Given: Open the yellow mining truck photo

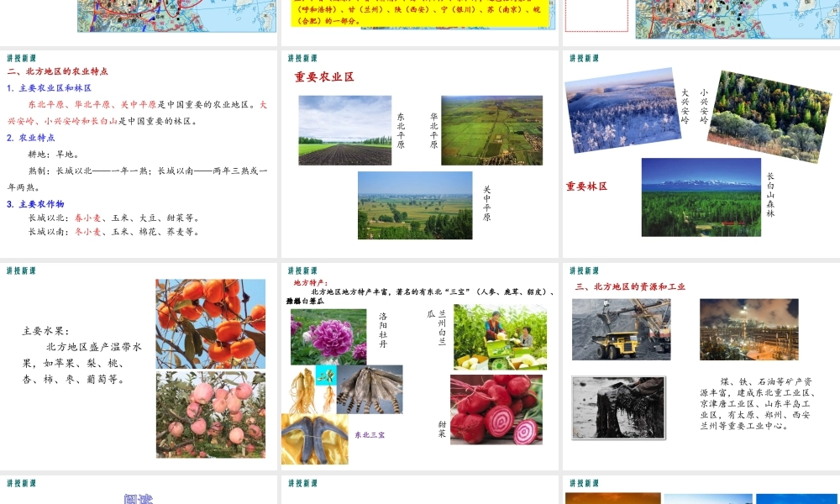Looking at the screenshot, I should click(x=622, y=329).
